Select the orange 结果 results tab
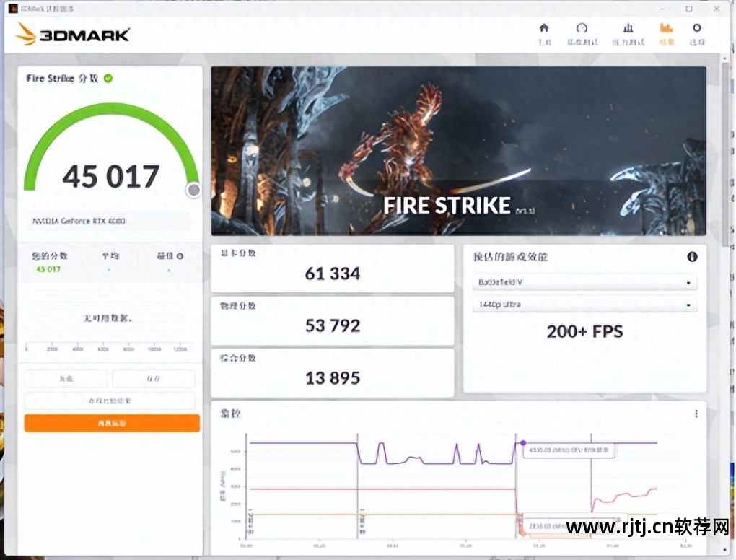 click(x=667, y=34)
